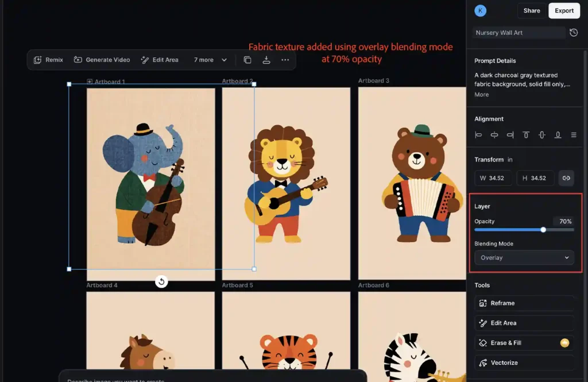Screen dimensions: 588x382
Task: Click the distribute spacing icon in Alignment
Action: coord(574,135)
